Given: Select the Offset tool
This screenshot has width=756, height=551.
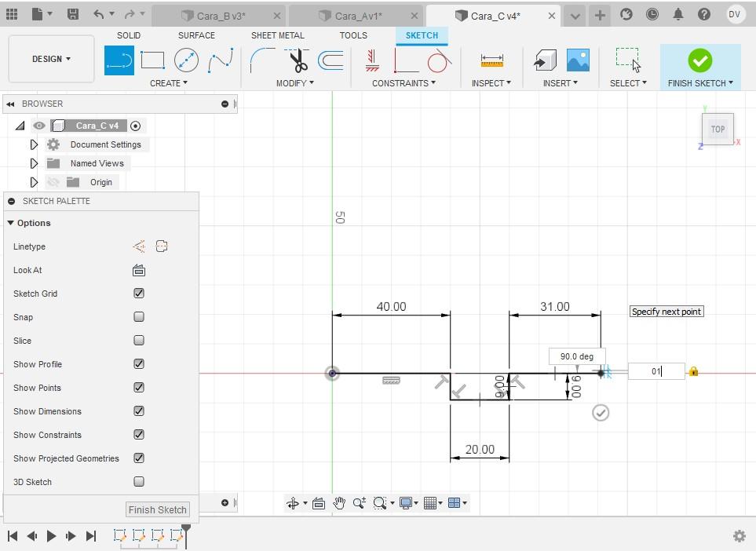Looking at the screenshot, I should tap(331, 60).
